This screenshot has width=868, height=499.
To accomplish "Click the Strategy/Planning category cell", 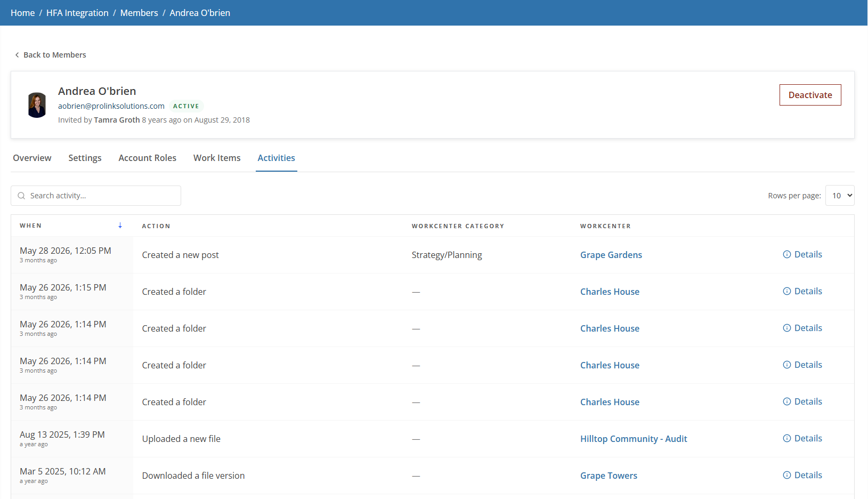I will click(447, 255).
